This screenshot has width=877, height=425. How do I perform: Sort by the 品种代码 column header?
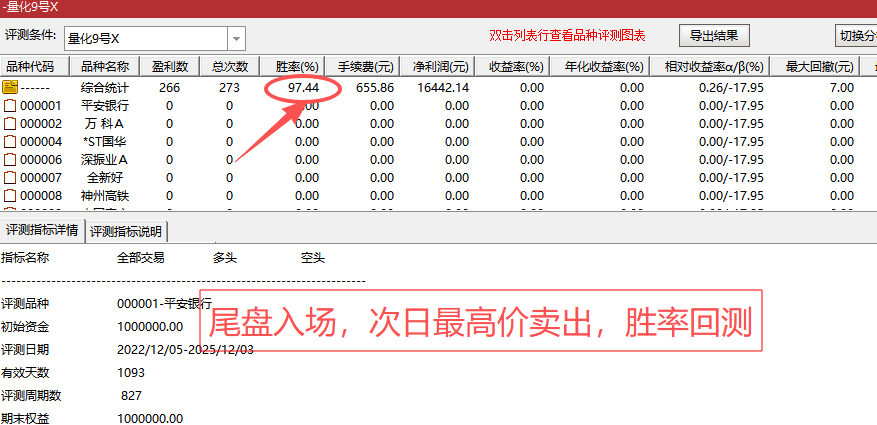point(34,67)
